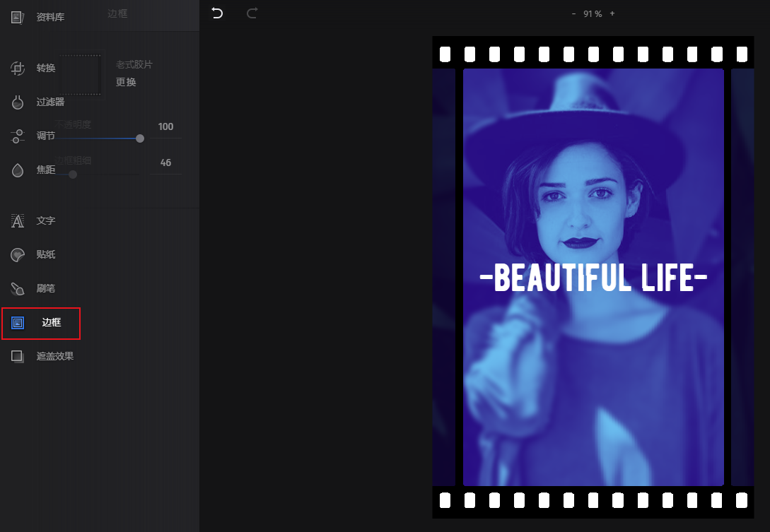
Task: Switch to the 调节 menu item
Action: (46, 136)
